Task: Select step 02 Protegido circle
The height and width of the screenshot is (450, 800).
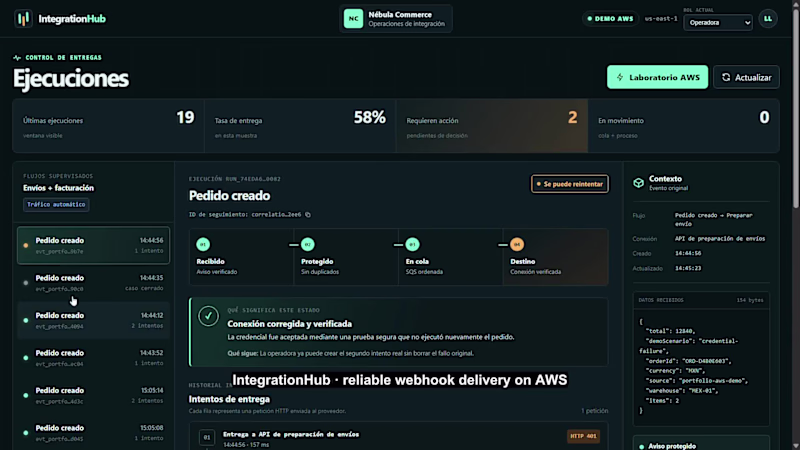Action: coord(308,244)
